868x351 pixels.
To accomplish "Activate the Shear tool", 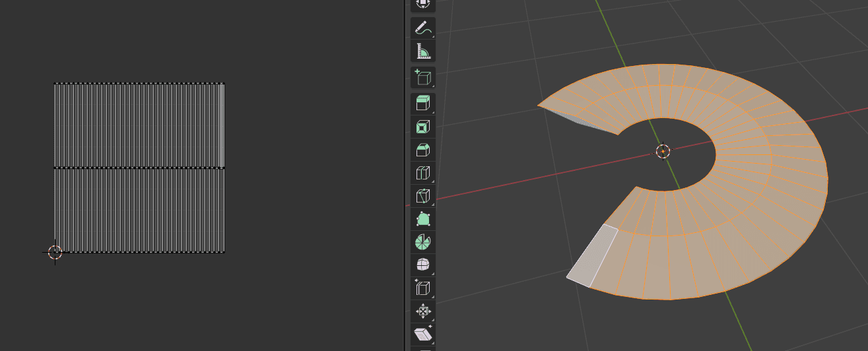I will (423, 334).
